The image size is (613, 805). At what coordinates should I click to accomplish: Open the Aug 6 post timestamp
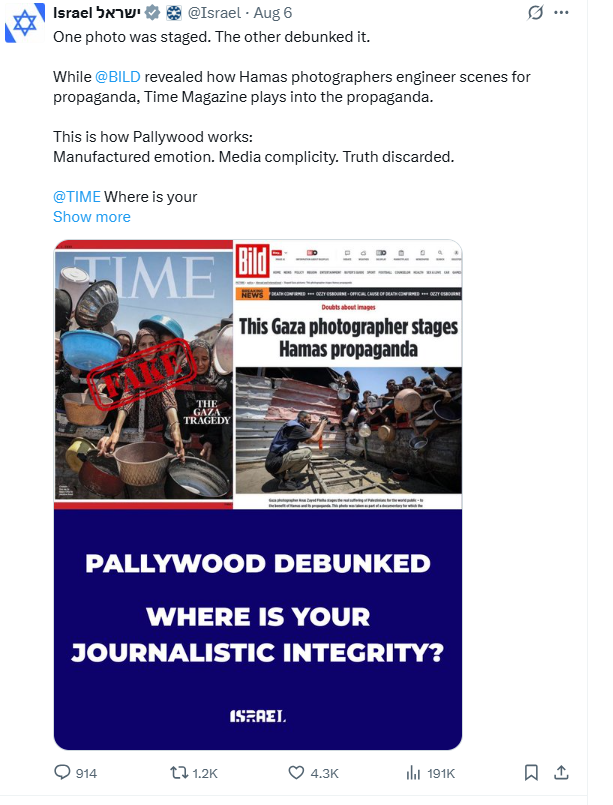[273, 12]
